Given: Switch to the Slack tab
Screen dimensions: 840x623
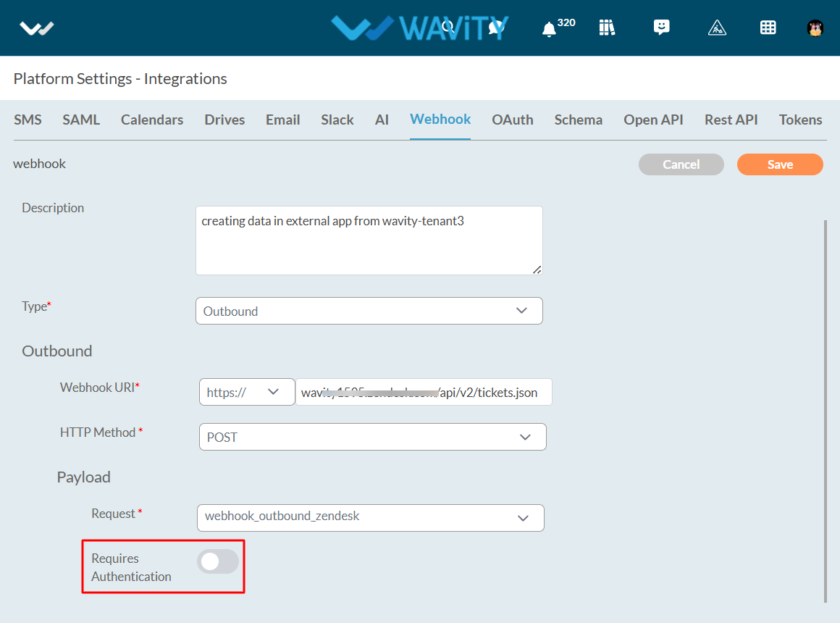Looking at the screenshot, I should tap(337, 120).
